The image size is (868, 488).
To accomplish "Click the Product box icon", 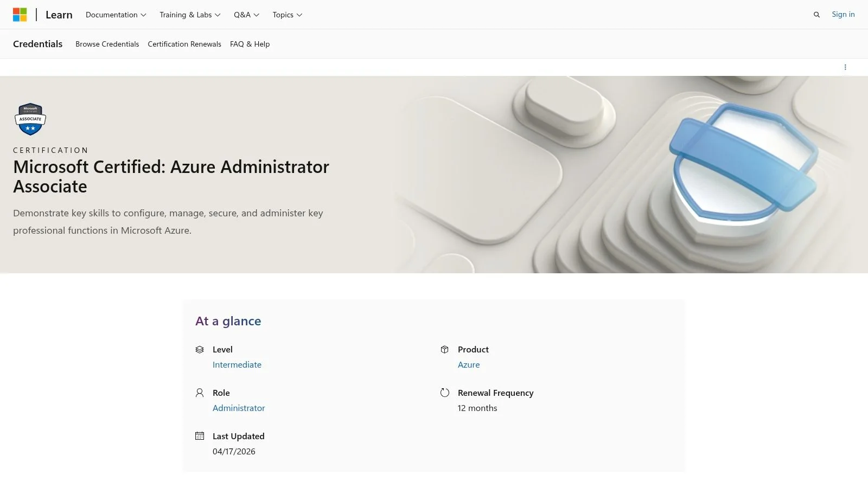I will pos(445,350).
